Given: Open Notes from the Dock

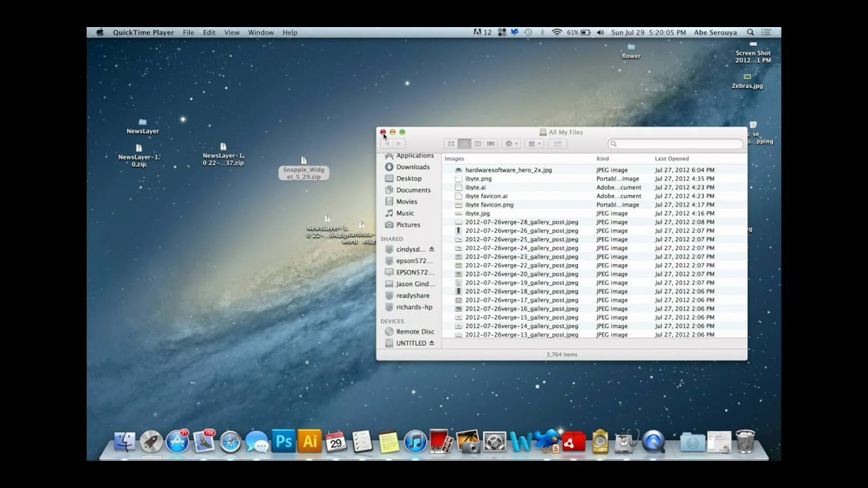Looking at the screenshot, I should click(389, 441).
